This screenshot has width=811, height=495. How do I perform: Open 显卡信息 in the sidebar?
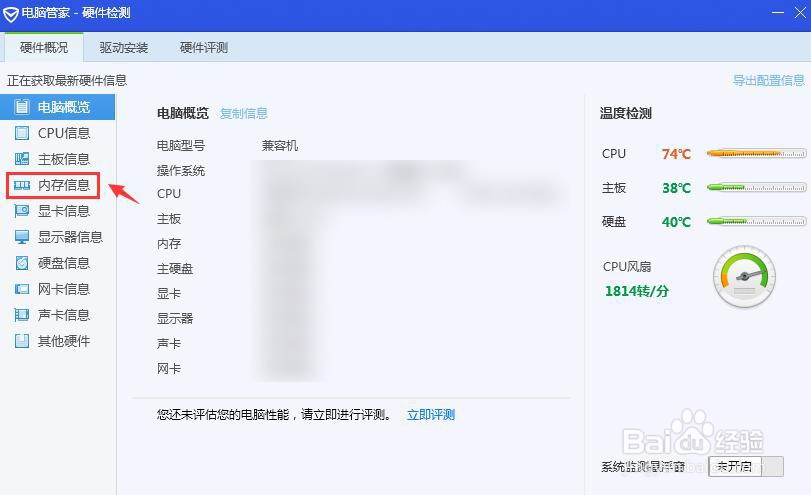tap(57, 211)
